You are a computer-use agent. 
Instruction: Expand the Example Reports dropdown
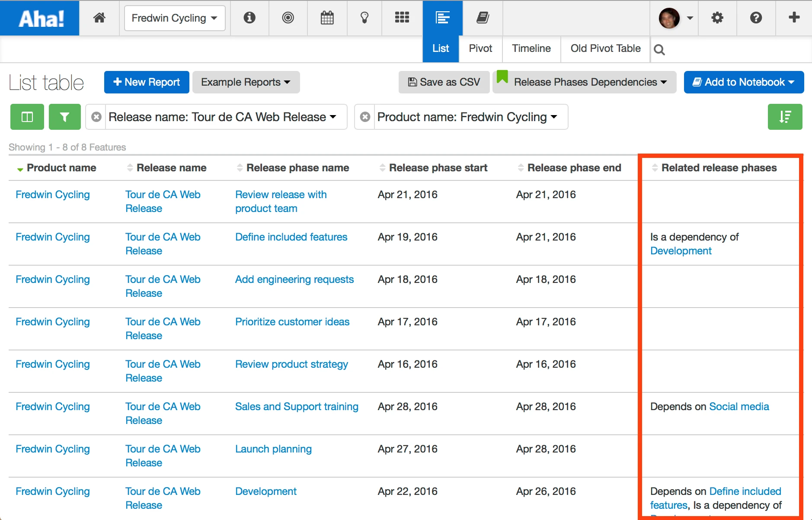[246, 82]
